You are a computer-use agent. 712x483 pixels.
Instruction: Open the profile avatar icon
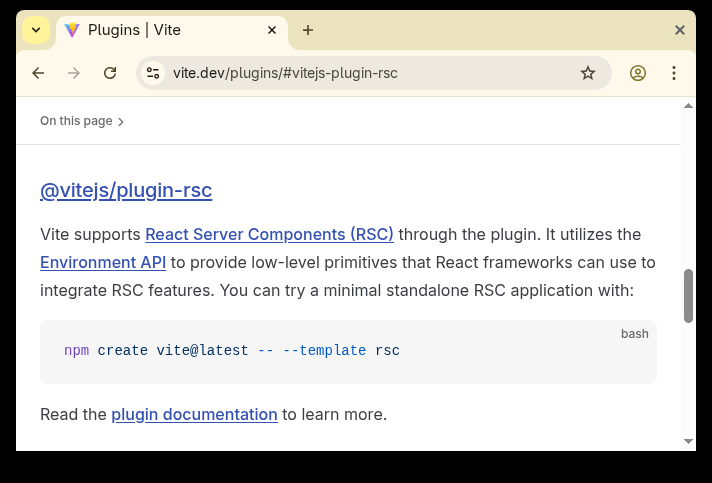click(x=638, y=73)
